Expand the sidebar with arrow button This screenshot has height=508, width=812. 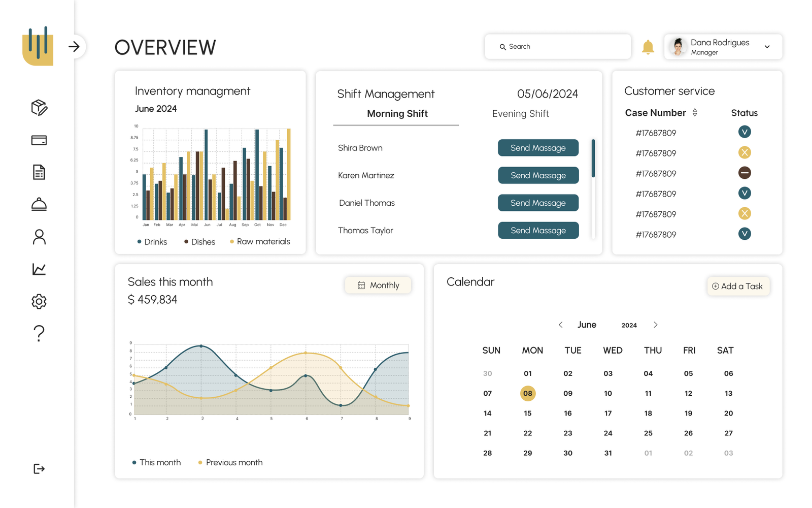coord(74,47)
